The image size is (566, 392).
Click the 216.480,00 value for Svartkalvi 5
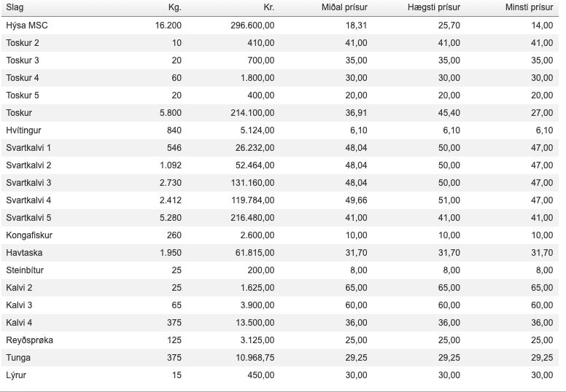(x=252, y=218)
